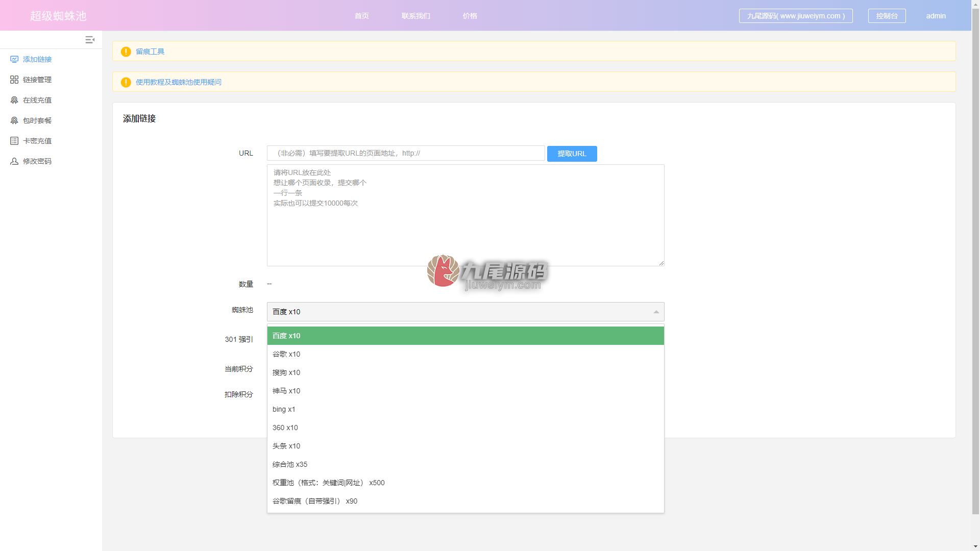The width and height of the screenshot is (980, 551).
Task: Open 修改密码 text in the sidebar menu
Action: [x=37, y=161]
